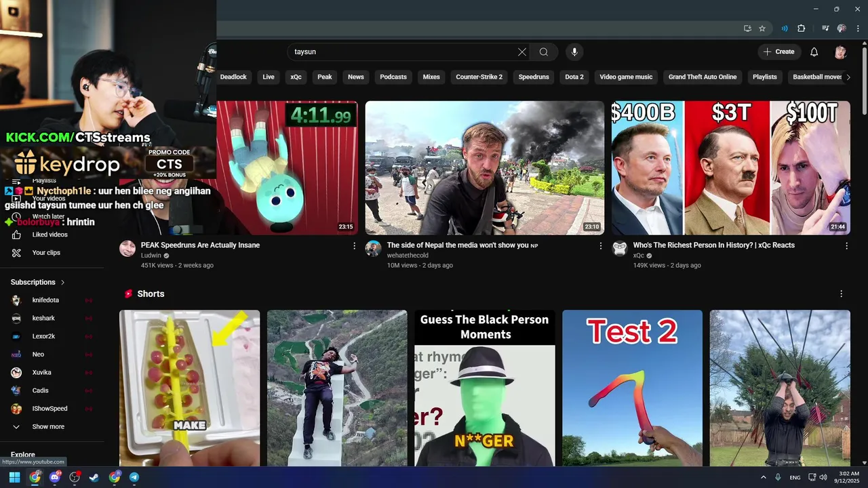
Task: Open Chrome's three-dot menu
Action: pos(859,28)
